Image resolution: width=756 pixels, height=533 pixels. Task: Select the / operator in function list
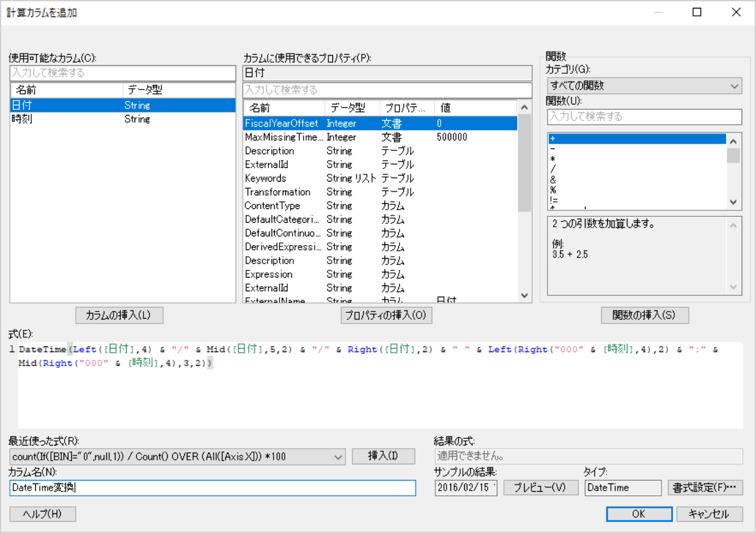(637, 169)
